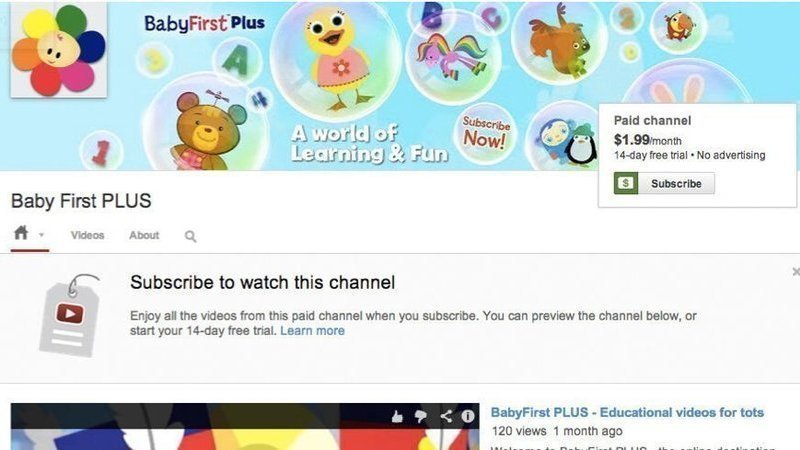Click the Subscribe button in paid channel box

(676, 184)
